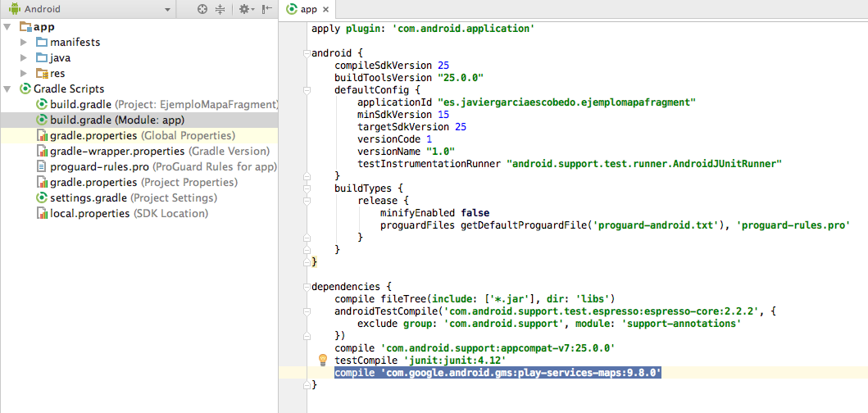Click Scroll from Source target icon
The height and width of the screenshot is (413, 868).
[x=202, y=9]
